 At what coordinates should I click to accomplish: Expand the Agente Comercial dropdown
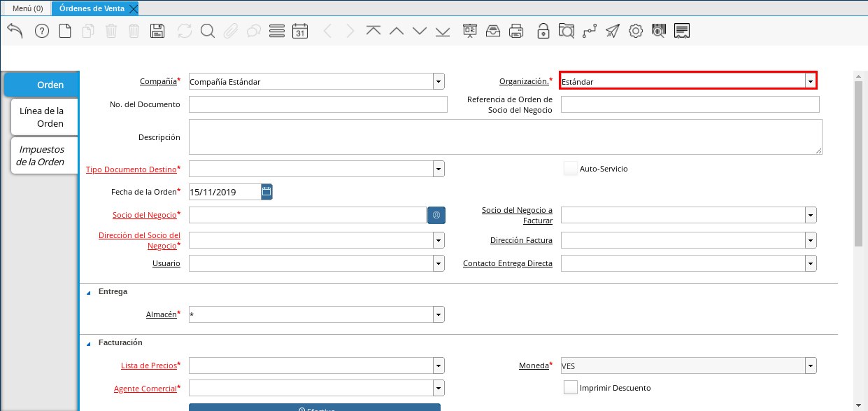coord(439,388)
